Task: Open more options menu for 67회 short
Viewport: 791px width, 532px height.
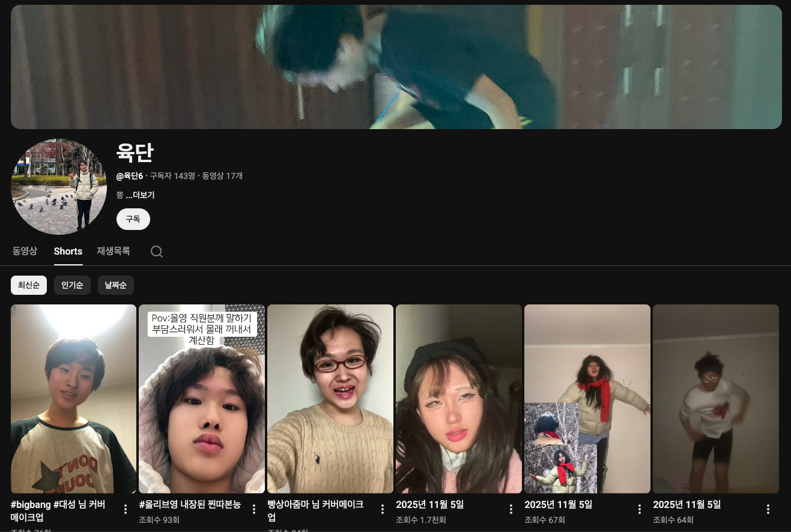Action: [x=640, y=509]
